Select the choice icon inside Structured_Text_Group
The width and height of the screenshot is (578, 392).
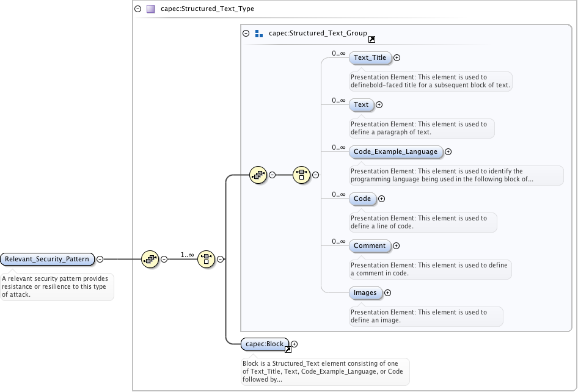(302, 175)
